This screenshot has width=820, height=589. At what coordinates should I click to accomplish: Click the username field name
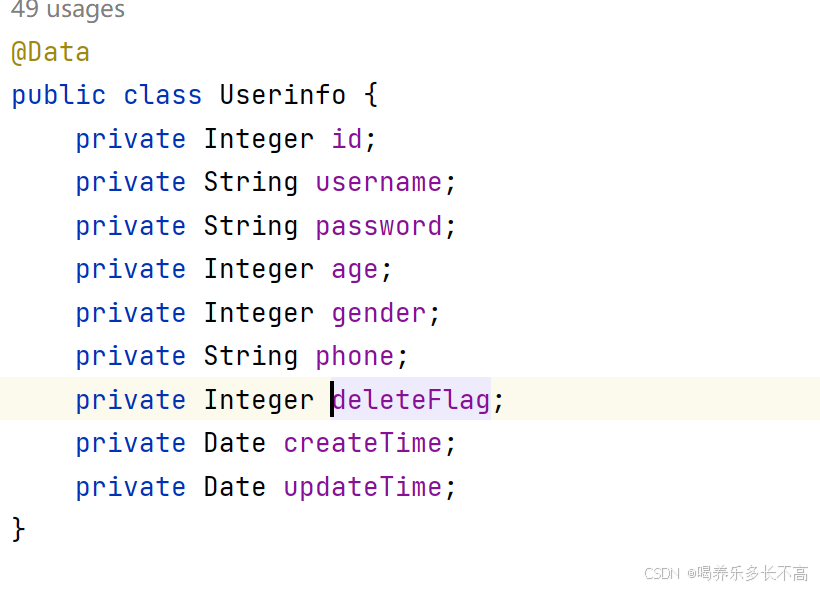tap(379, 183)
